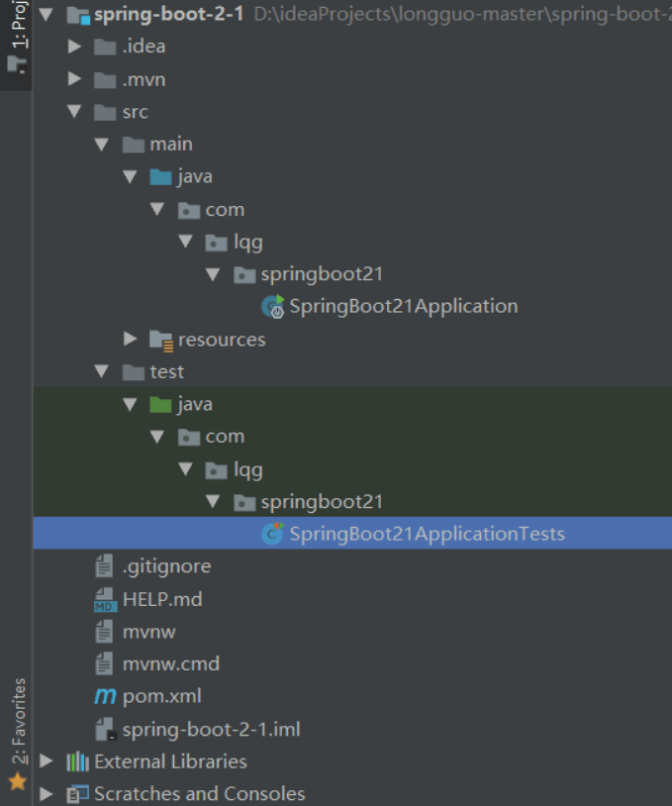Click the spring-boot-2-1 module icon

coord(78,15)
